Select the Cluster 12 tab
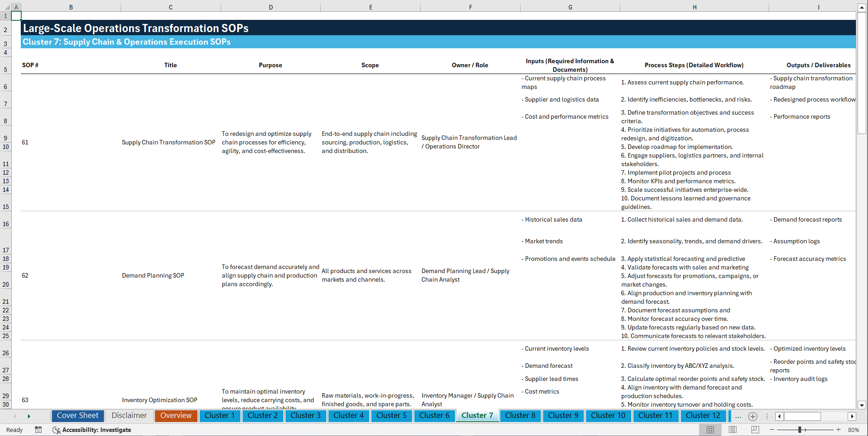868x436 pixels. (703, 416)
